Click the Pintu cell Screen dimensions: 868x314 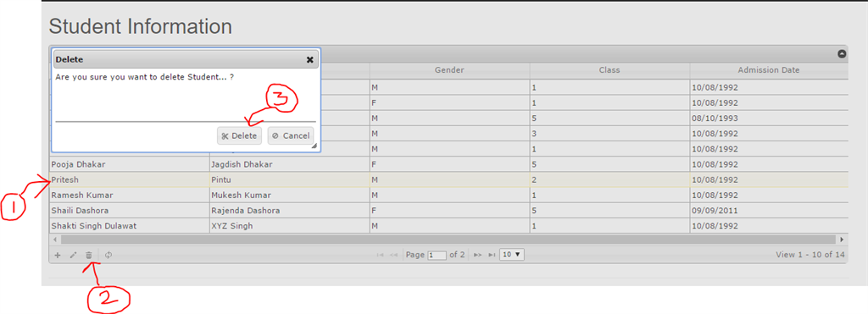(290, 179)
